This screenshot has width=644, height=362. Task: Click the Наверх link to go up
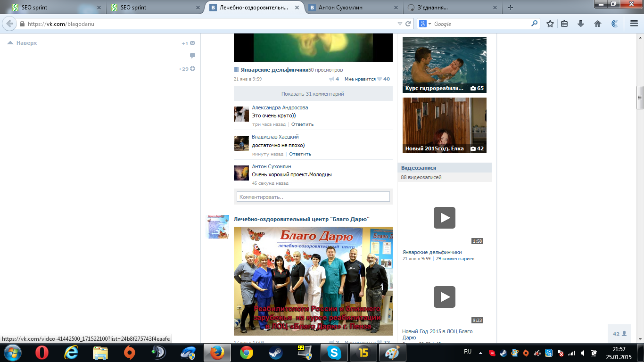click(22, 43)
